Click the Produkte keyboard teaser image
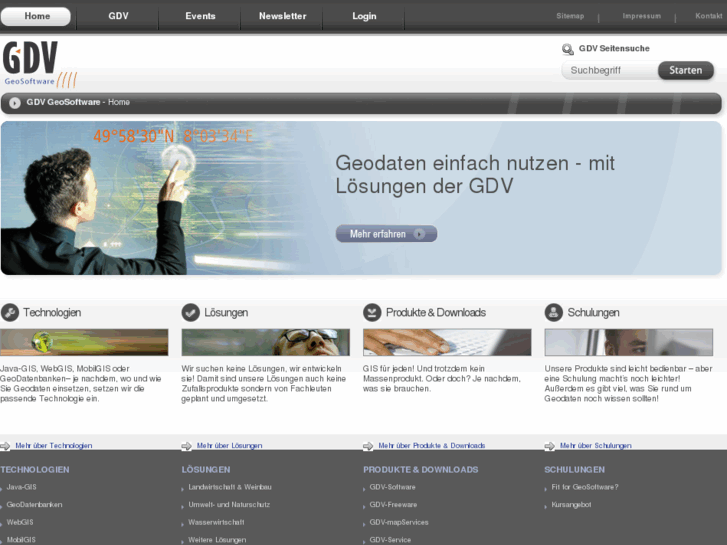The width and height of the screenshot is (727, 545). coord(447,342)
